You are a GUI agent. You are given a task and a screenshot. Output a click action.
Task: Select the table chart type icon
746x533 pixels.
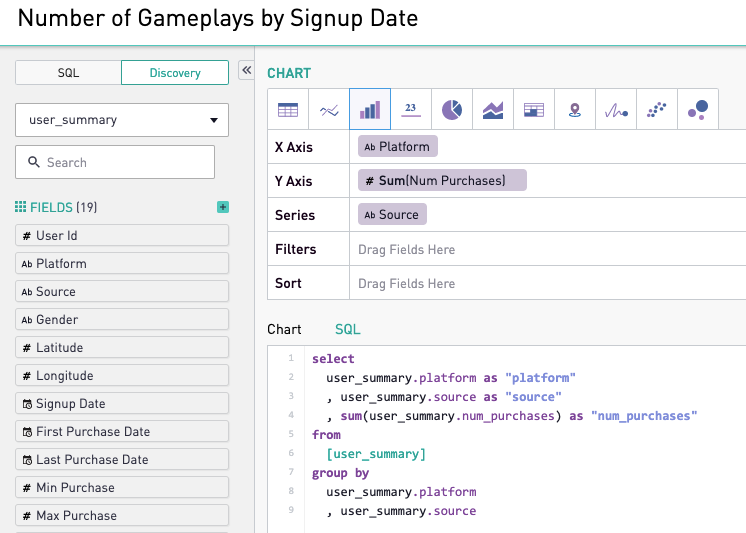pos(288,110)
